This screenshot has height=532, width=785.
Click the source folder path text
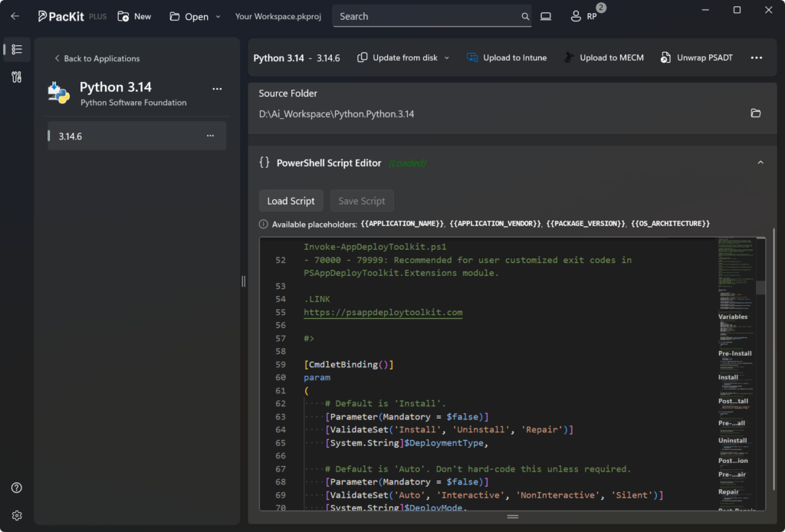click(337, 114)
